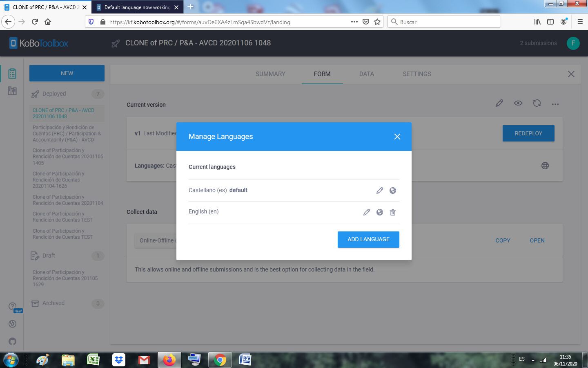Click pencil icon for English (en)
The image size is (588, 368).
366,212
